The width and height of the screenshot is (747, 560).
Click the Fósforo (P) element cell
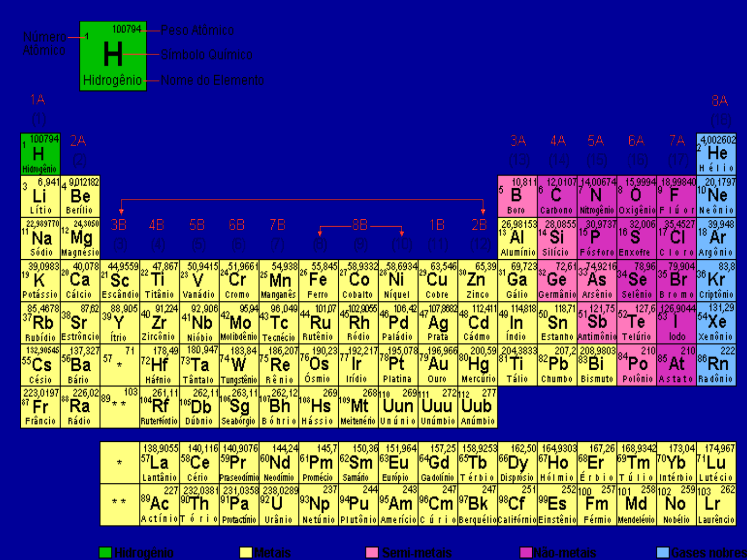(x=597, y=238)
